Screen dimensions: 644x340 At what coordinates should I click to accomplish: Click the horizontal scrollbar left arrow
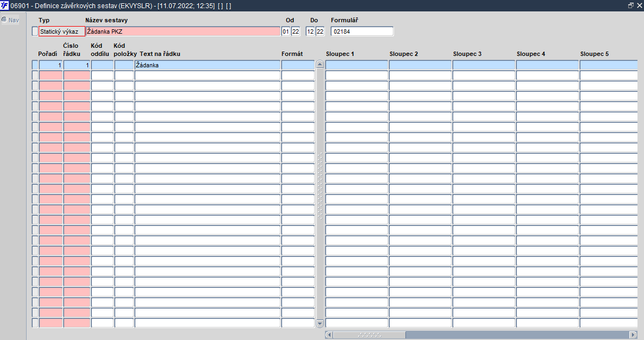coord(329,335)
